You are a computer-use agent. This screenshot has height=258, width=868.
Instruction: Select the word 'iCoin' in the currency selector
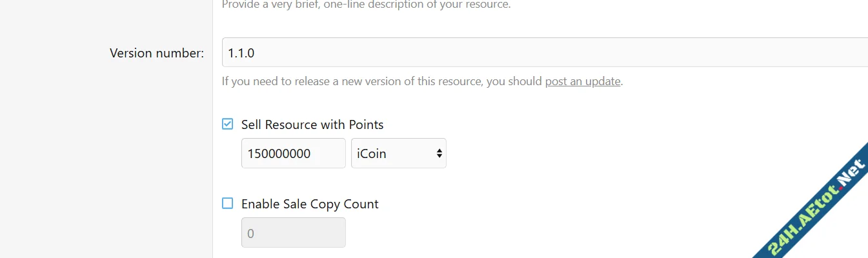[x=372, y=154]
